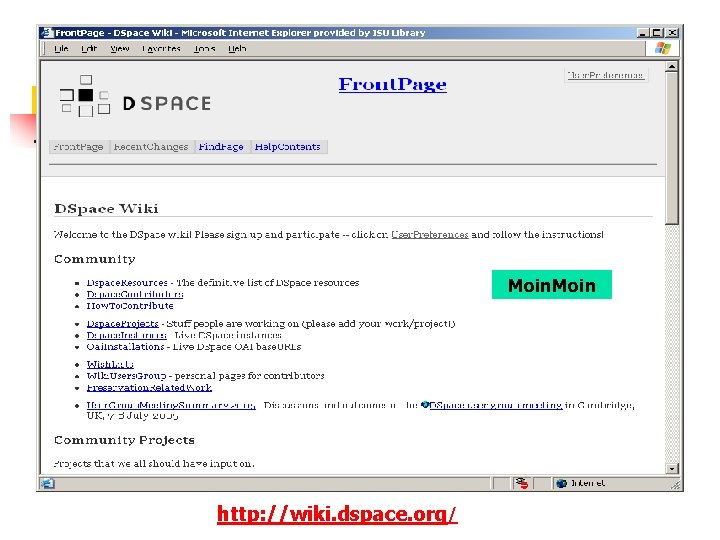720x540 pixels.
Task: Open UserPreferences link at top right
Action: click(x=605, y=75)
